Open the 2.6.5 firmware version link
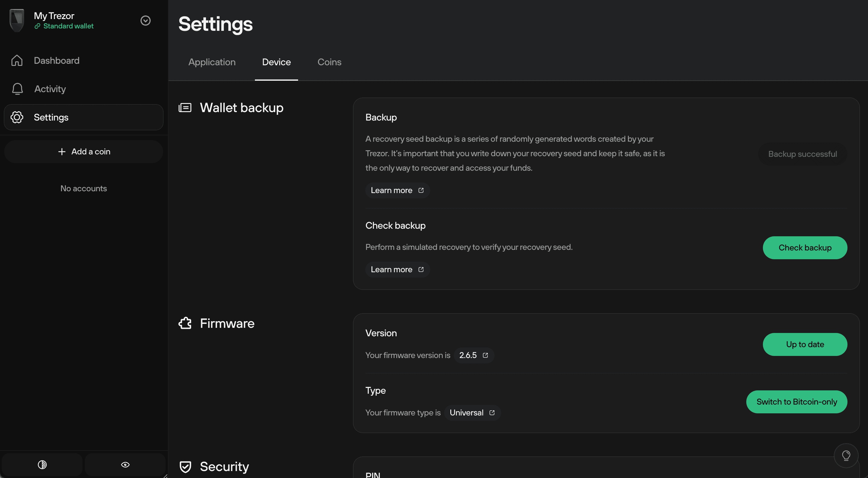868x478 pixels. pos(474,355)
